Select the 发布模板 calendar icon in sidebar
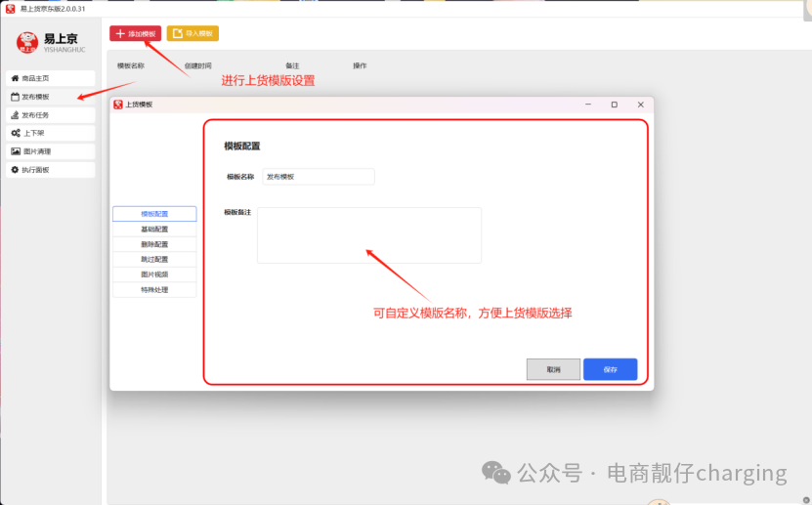The height and width of the screenshot is (505, 812). [15, 97]
